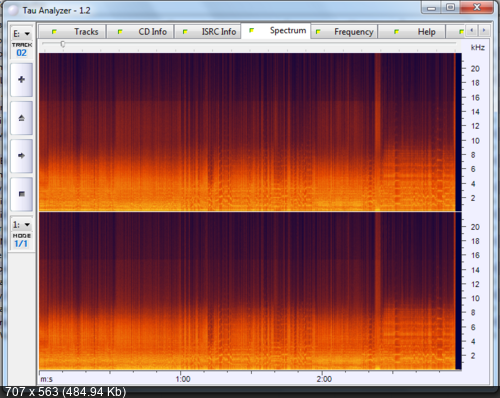The image size is (500, 398).
Task: Open the drive E: dropdown
Action: [x=22, y=34]
